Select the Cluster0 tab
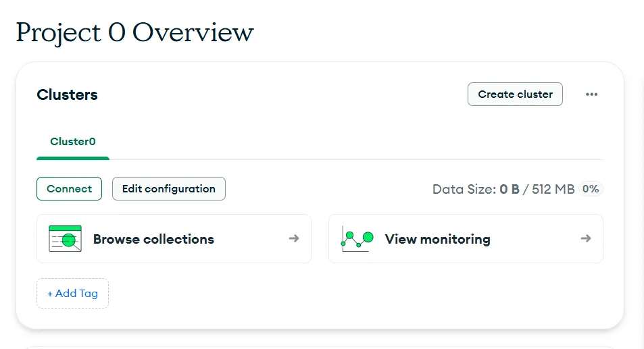 pos(73,142)
